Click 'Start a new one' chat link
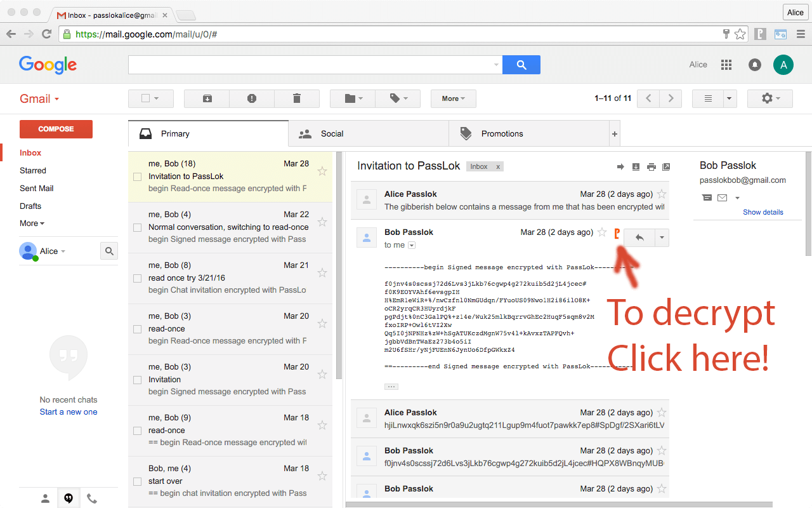The height and width of the screenshot is (508, 812). tap(69, 412)
